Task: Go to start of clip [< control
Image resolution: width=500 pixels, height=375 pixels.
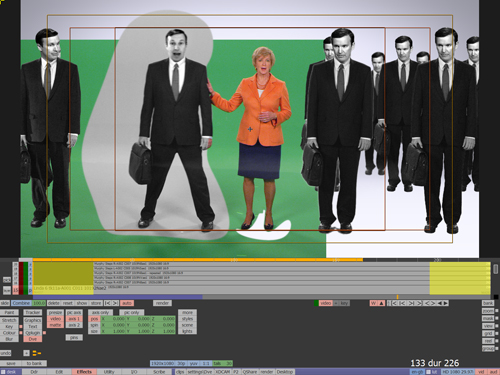Action: [395, 303]
